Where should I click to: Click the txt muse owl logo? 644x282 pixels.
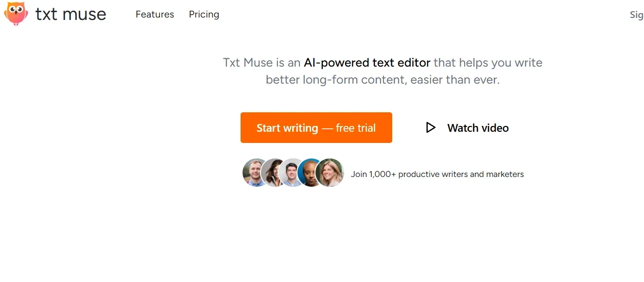[15, 14]
